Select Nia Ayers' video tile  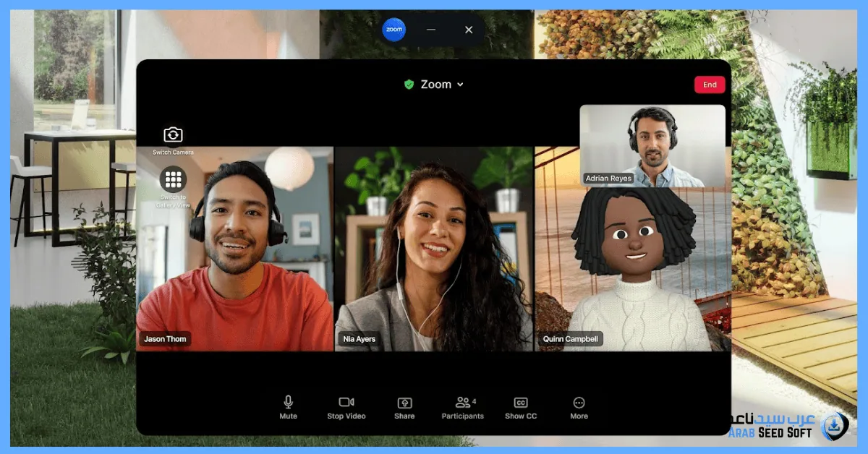tap(433, 249)
